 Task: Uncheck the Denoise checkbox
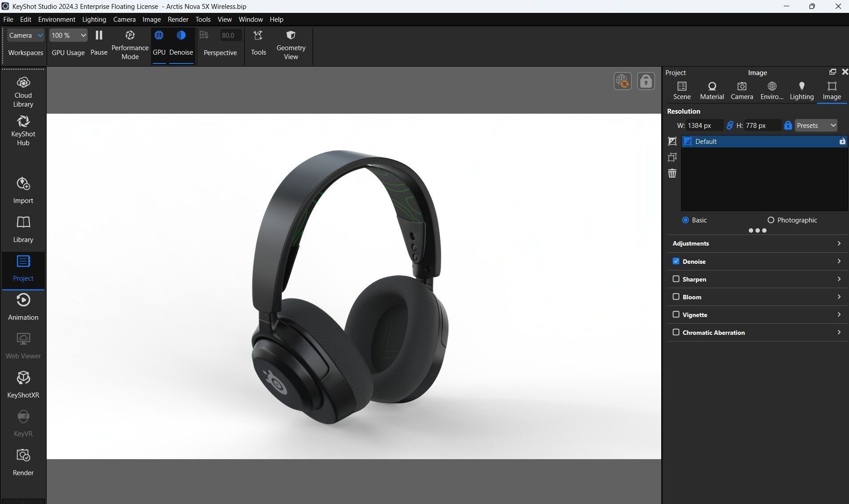[676, 261]
